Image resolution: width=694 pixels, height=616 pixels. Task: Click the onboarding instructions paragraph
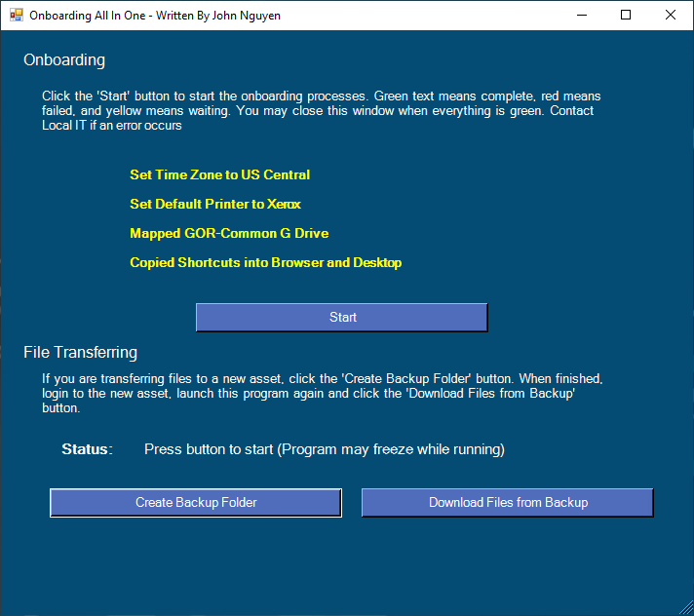[x=322, y=111]
